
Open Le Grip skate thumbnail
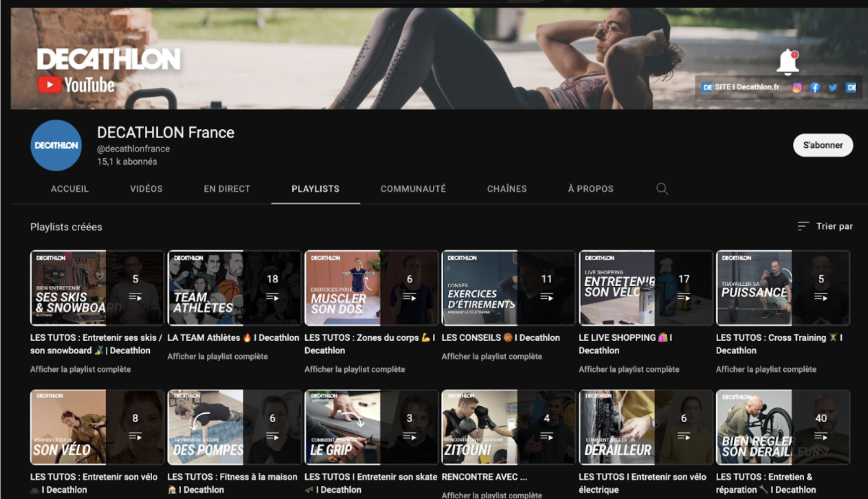371,427
